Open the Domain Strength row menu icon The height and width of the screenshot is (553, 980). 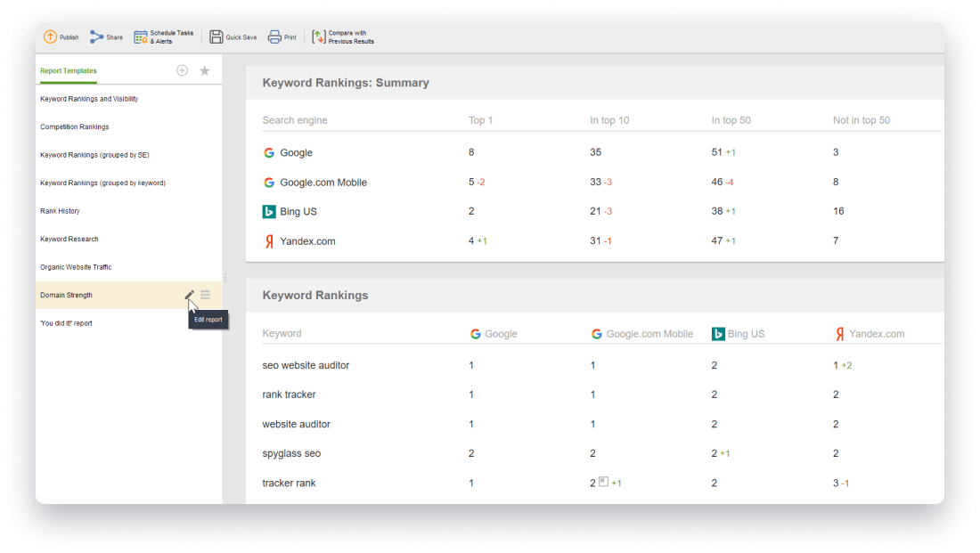tap(206, 295)
